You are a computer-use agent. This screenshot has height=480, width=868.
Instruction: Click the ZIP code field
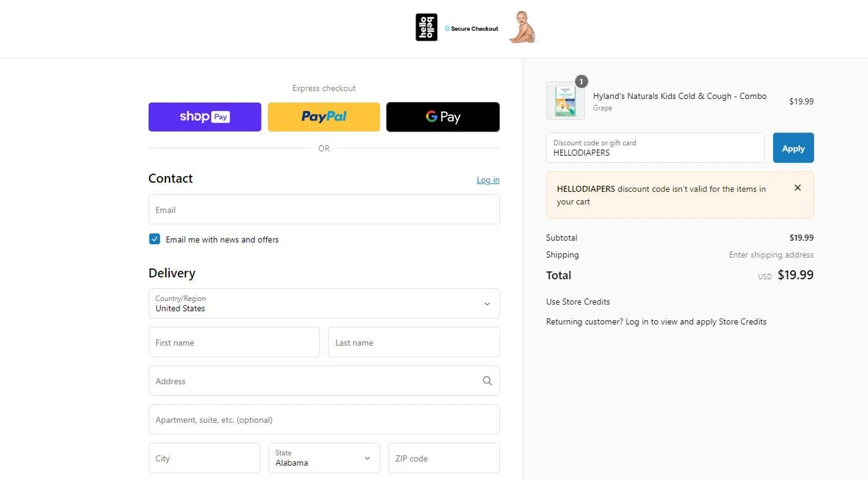444,458
